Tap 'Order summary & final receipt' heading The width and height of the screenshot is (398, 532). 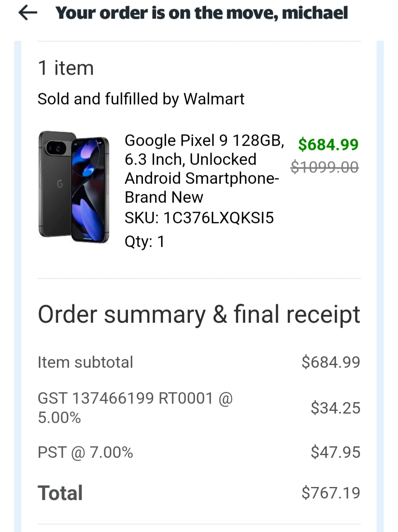pyautogui.click(x=199, y=314)
